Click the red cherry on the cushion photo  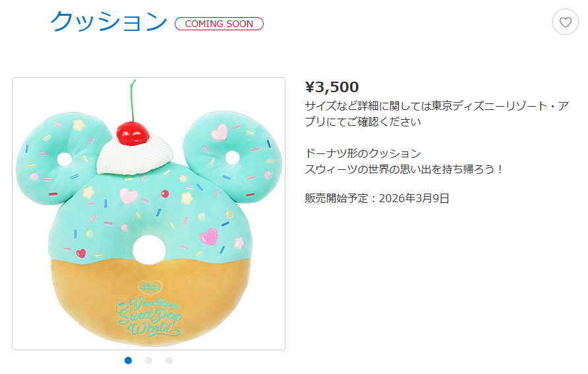pos(132,134)
